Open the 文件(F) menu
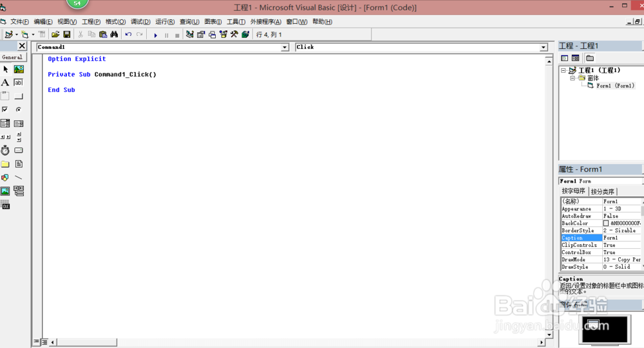The height and width of the screenshot is (348, 644). point(19,22)
